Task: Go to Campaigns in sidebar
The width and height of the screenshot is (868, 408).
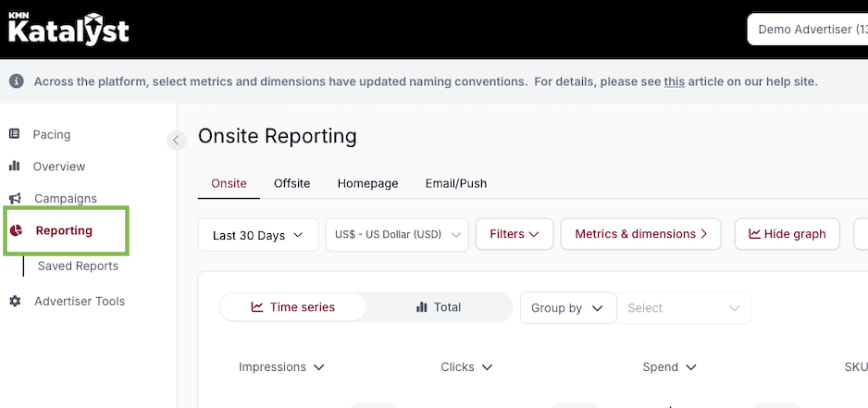Action: (x=66, y=198)
